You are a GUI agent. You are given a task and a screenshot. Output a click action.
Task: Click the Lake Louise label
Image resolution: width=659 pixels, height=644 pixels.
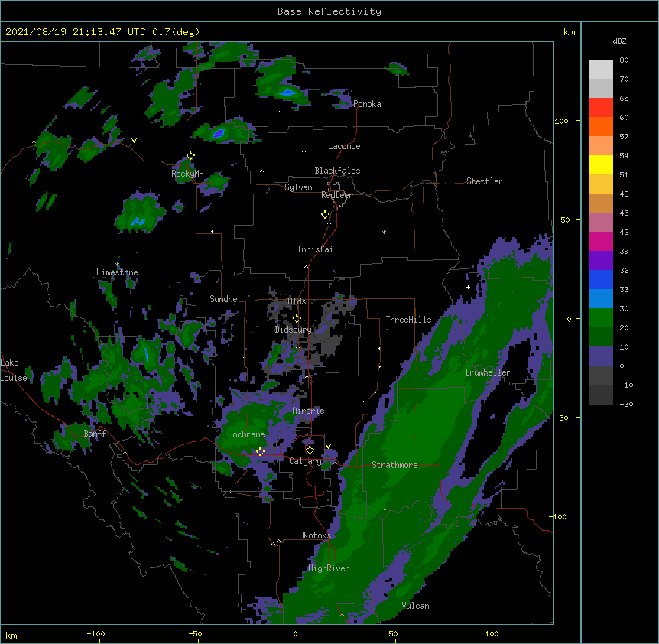click(x=14, y=370)
